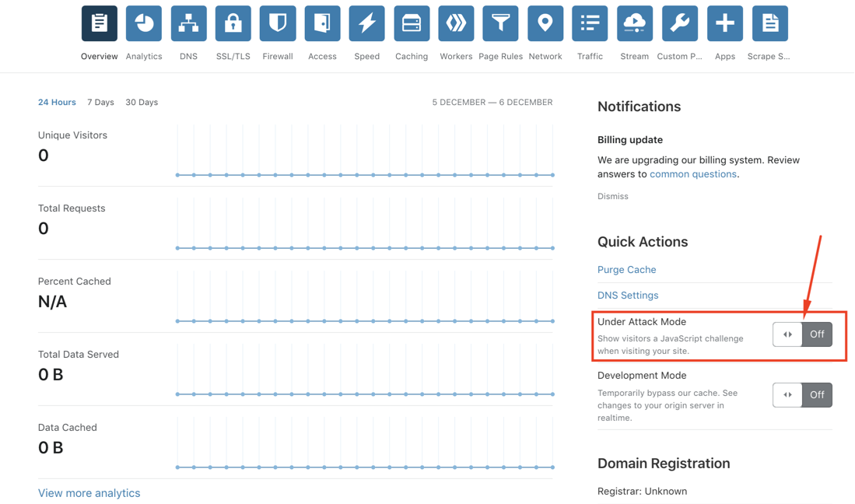
Task: Open the DNS Settings link
Action: coord(628,296)
